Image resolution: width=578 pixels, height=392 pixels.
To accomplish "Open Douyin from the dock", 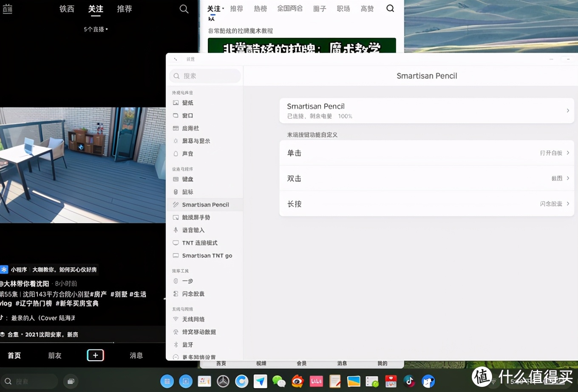I will pyautogui.click(x=409, y=381).
